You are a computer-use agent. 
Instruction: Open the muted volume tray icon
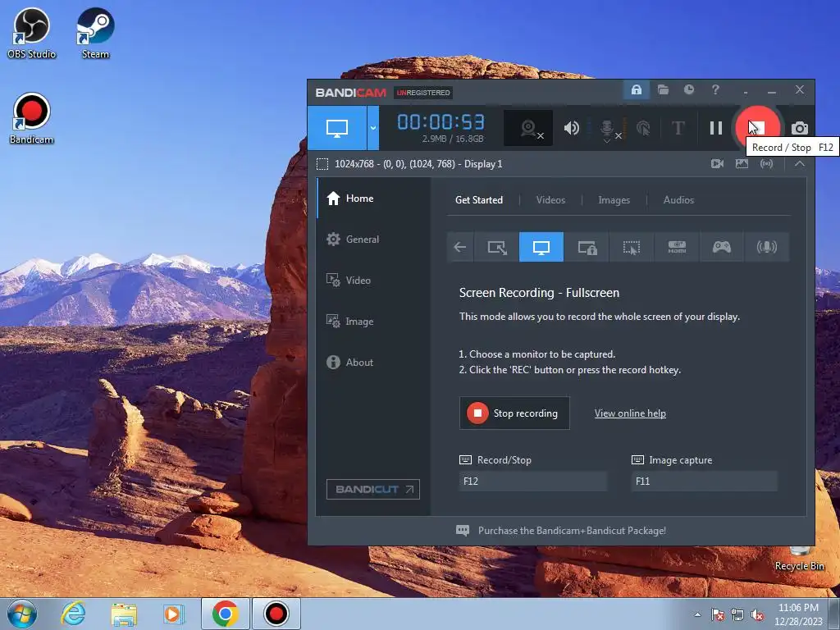(757, 614)
